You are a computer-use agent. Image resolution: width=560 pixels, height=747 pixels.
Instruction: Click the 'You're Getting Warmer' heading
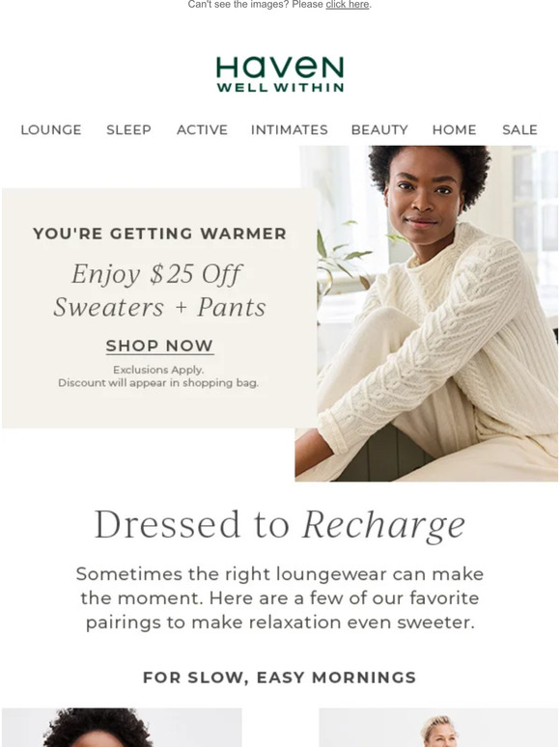(159, 234)
